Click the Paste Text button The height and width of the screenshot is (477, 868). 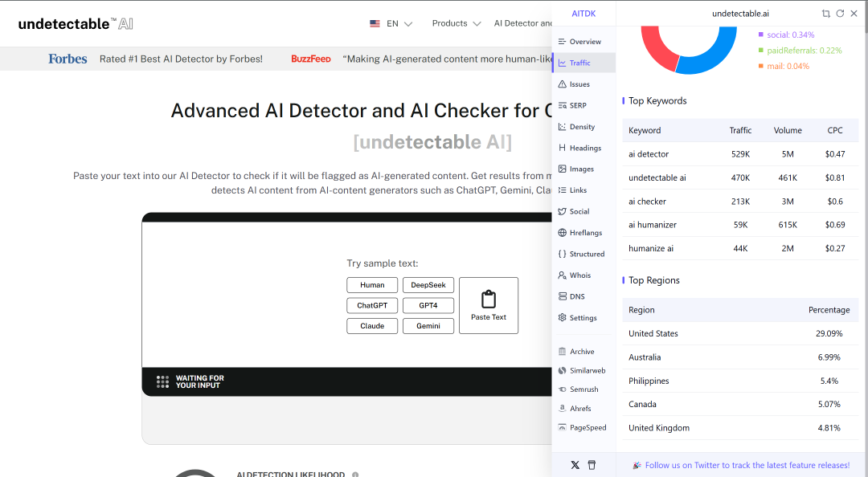[x=489, y=305]
